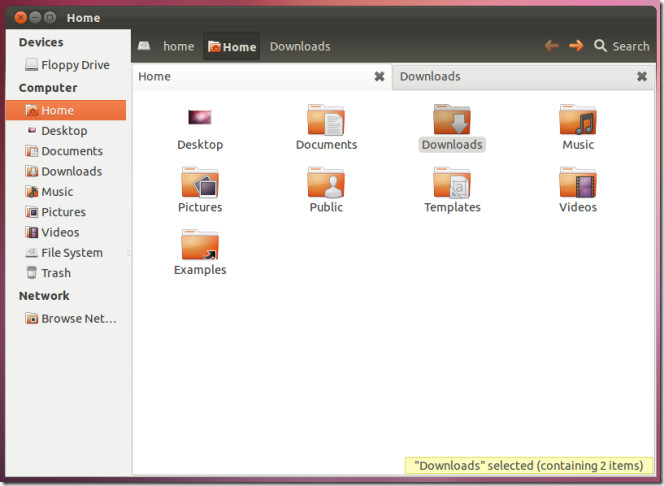Open Trash in sidebar
Screen dimensions: 664x486
(x=66, y=273)
